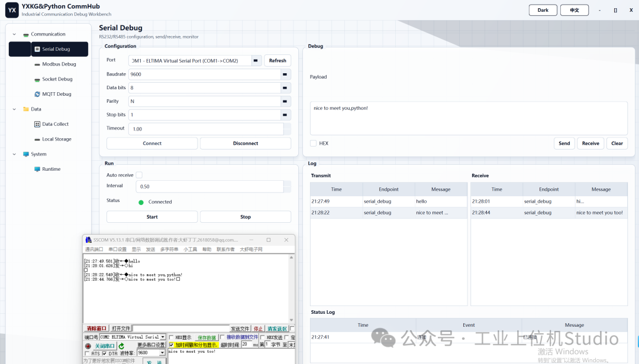The width and height of the screenshot is (639, 364).
Task: Open the 小工具 menu in SSCOM
Action: (191, 249)
